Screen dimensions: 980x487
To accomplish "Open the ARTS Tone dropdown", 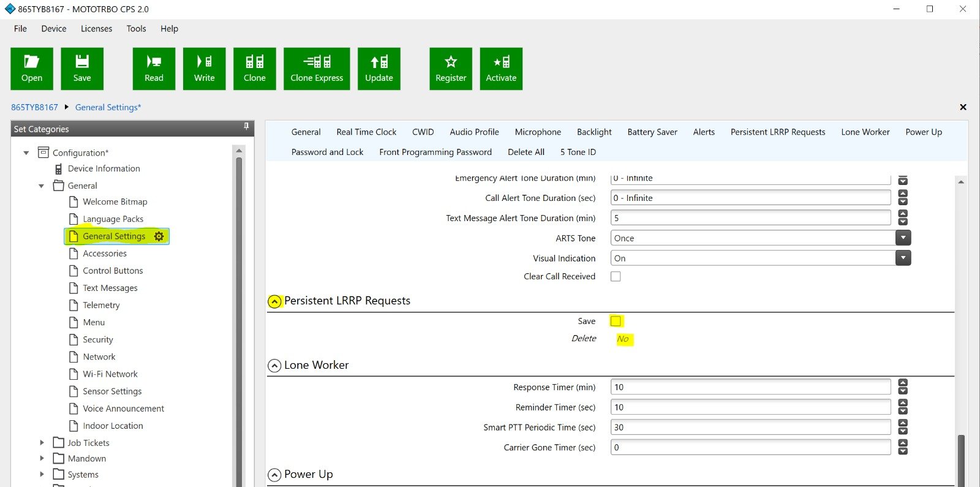I will pos(903,238).
